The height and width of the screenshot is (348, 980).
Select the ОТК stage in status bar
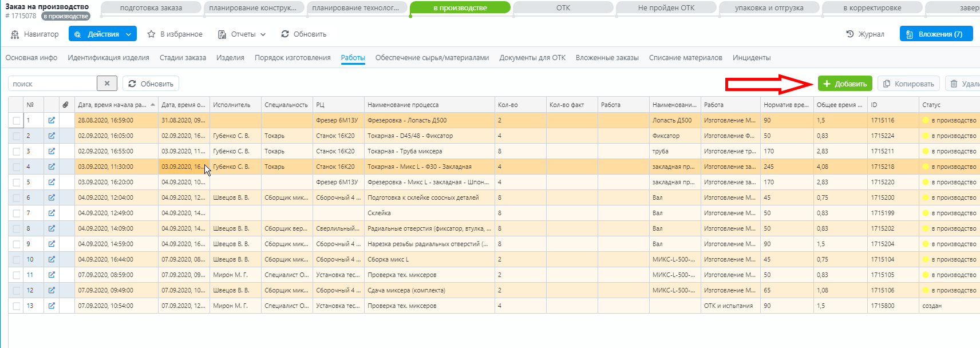(563, 8)
